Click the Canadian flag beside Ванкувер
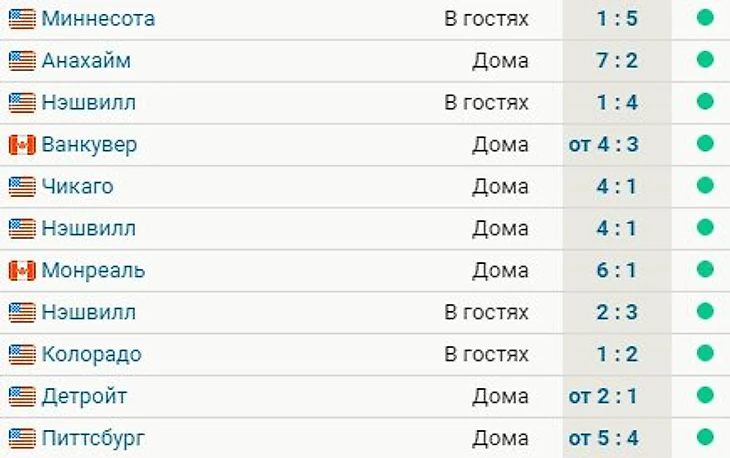 (x=22, y=145)
